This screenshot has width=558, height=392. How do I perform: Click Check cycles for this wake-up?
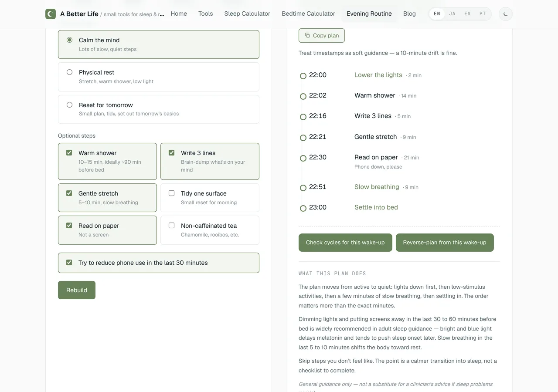[x=345, y=243]
